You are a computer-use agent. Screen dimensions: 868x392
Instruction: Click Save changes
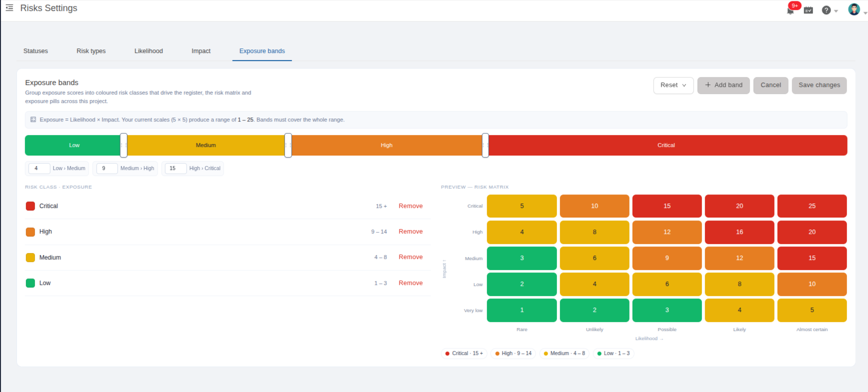point(819,85)
